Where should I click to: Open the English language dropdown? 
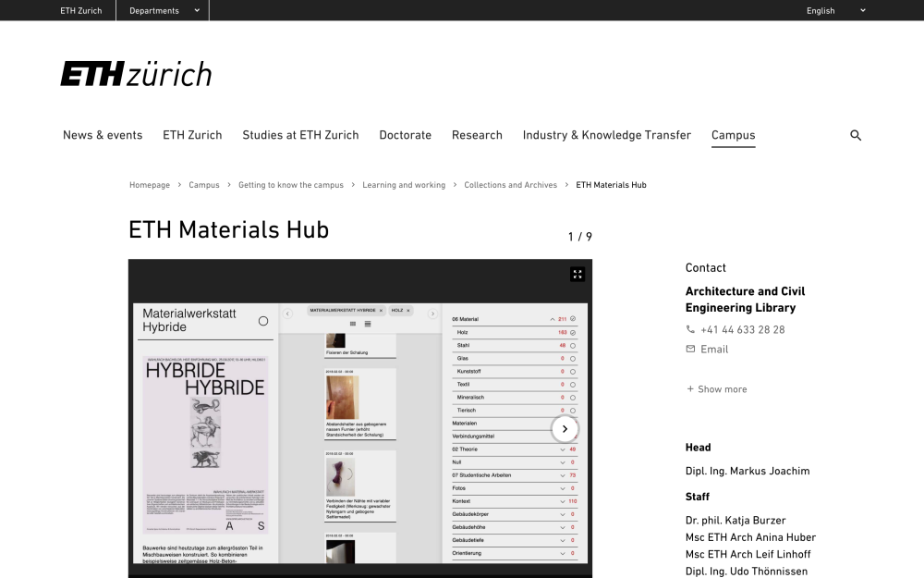tap(835, 10)
